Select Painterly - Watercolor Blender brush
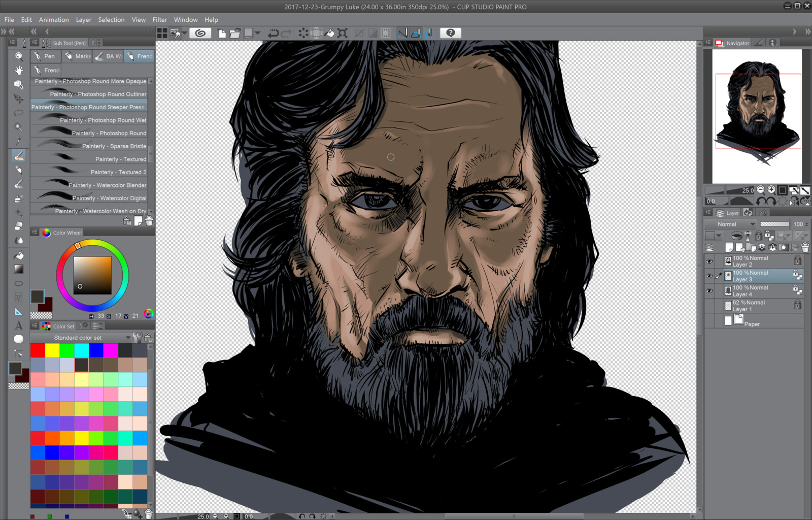The image size is (812, 520). pyautogui.click(x=89, y=185)
